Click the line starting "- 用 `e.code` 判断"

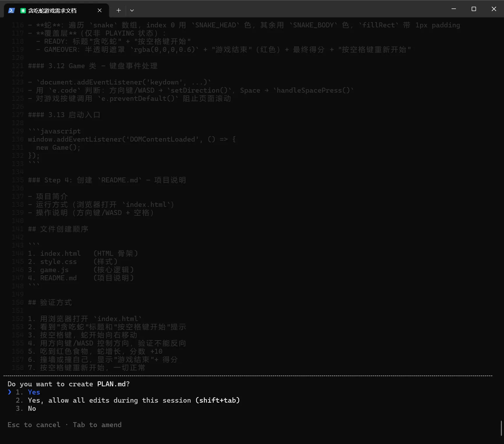191,90
